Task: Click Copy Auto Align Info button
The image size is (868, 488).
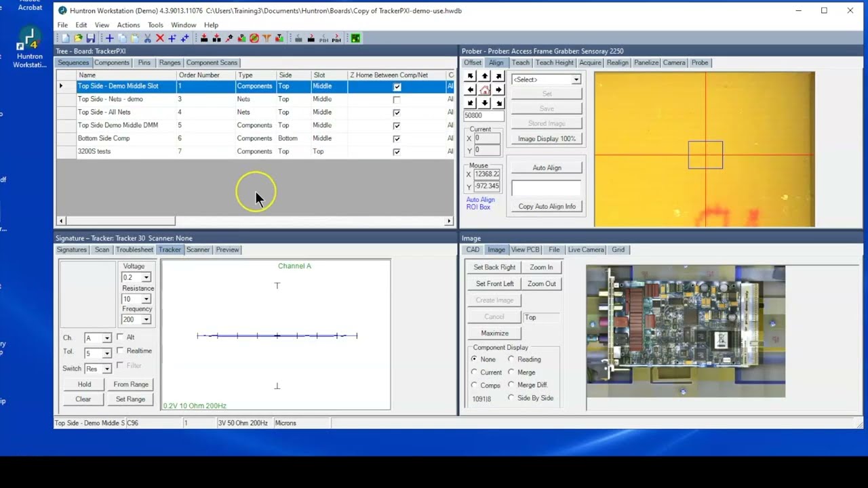Action: pos(547,206)
